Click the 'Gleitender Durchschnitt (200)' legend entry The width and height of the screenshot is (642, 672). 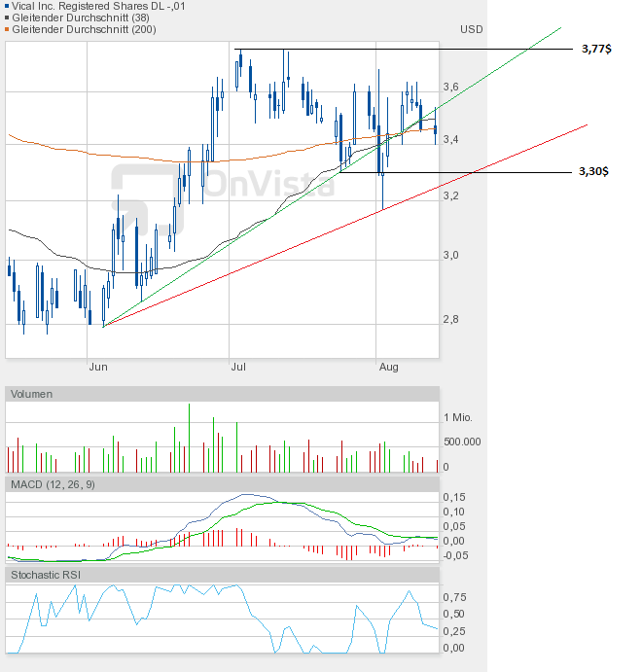(x=84, y=29)
